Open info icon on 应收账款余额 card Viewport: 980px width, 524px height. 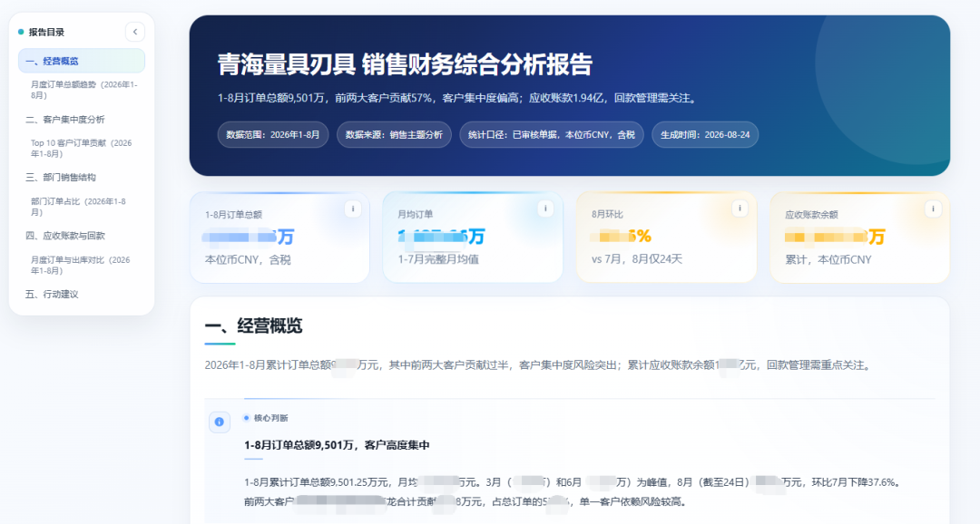click(933, 209)
